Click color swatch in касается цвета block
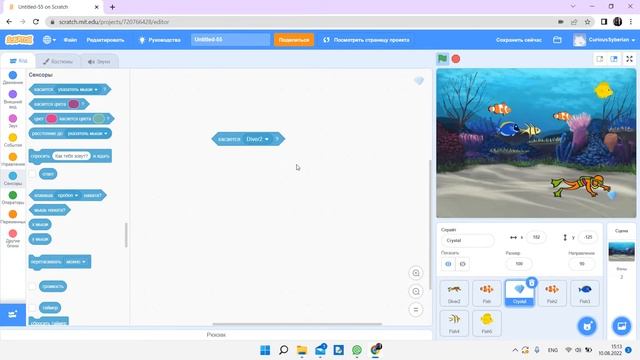The width and height of the screenshot is (640, 360). 73,104
